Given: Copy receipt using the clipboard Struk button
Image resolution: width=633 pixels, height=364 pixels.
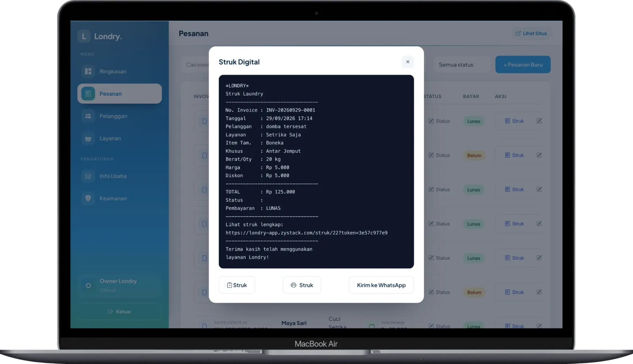Looking at the screenshot, I should (x=237, y=285).
